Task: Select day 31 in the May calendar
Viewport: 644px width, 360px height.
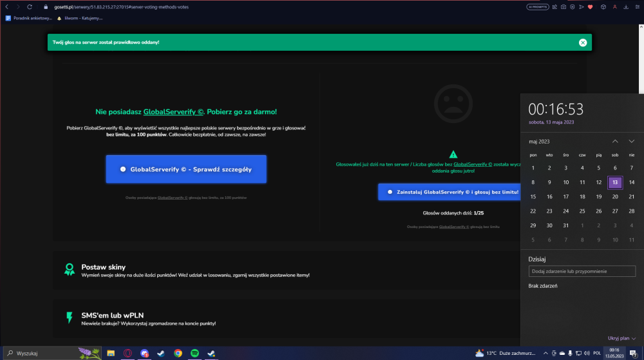Action: [x=565, y=225]
